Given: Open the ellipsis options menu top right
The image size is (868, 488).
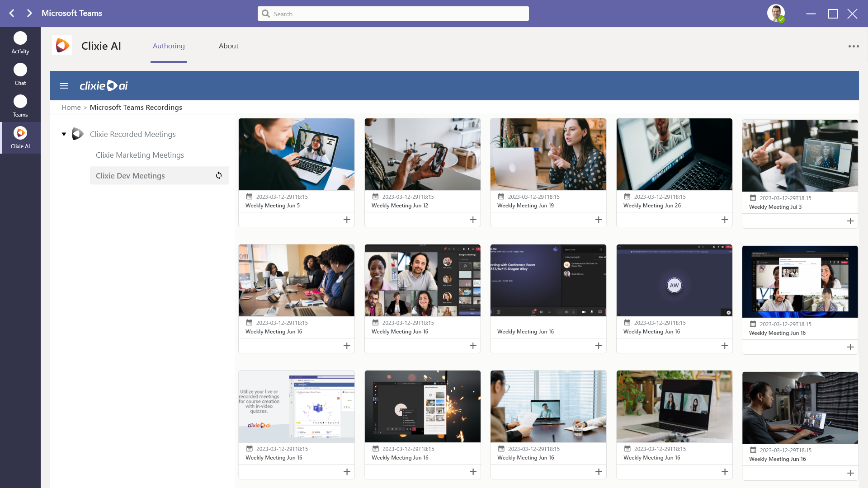Looking at the screenshot, I should click(x=854, y=46).
